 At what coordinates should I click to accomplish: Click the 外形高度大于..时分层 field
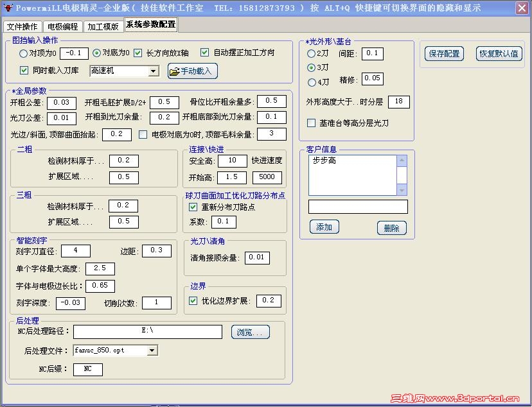[x=398, y=101]
